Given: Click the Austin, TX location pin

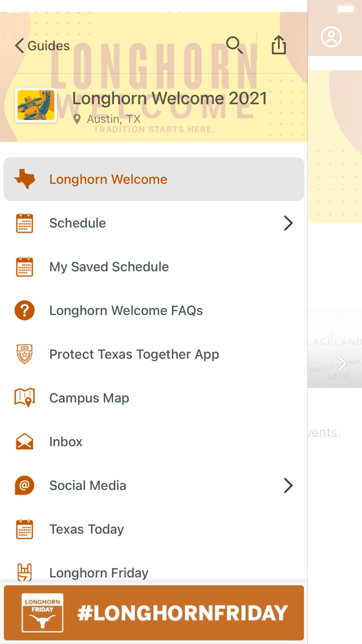Looking at the screenshot, I should click(77, 119).
